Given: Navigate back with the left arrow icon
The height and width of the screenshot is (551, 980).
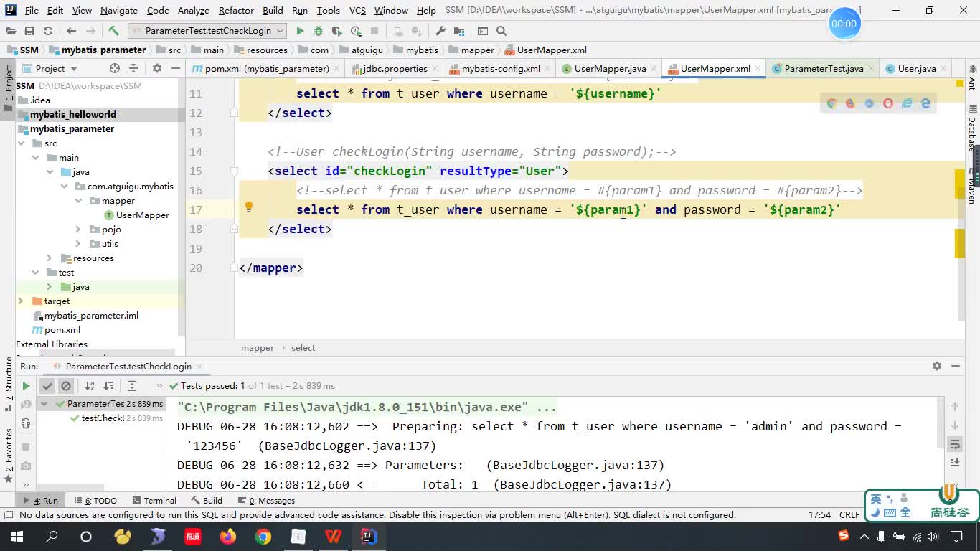Looking at the screenshot, I should [71, 31].
